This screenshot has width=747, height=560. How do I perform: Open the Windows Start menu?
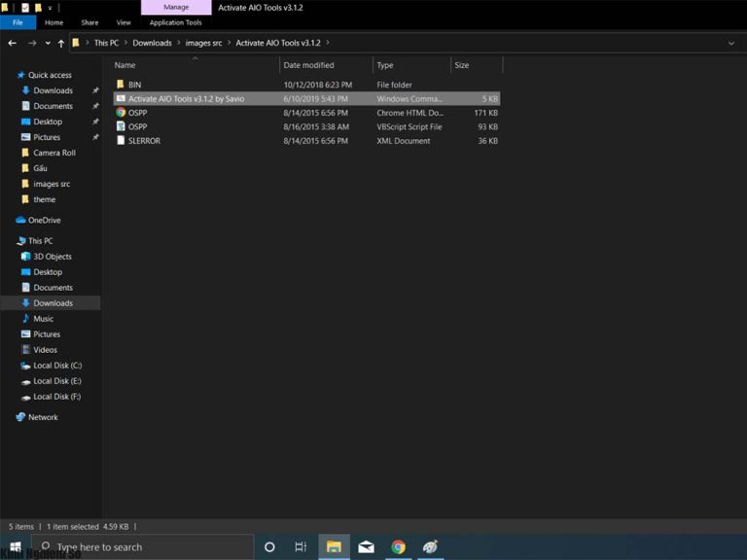pyautogui.click(x=15, y=546)
